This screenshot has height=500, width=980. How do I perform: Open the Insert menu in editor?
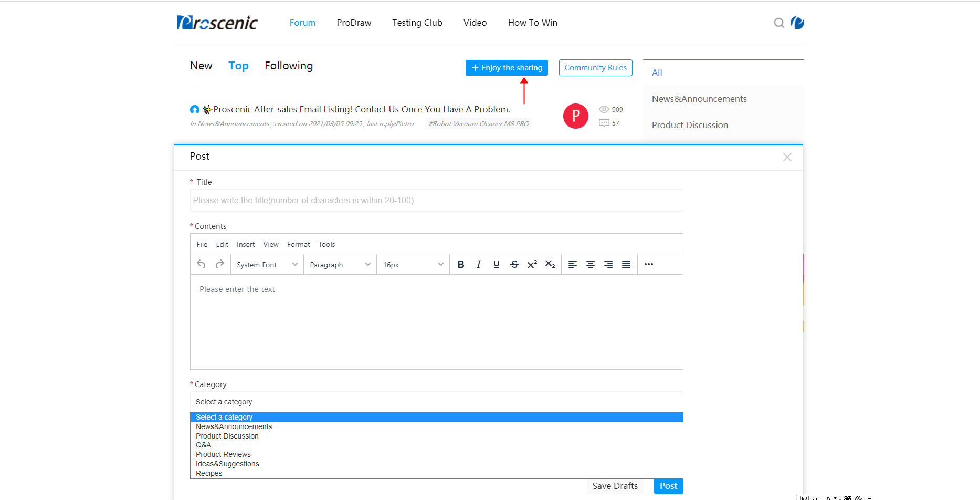point(246,244)
